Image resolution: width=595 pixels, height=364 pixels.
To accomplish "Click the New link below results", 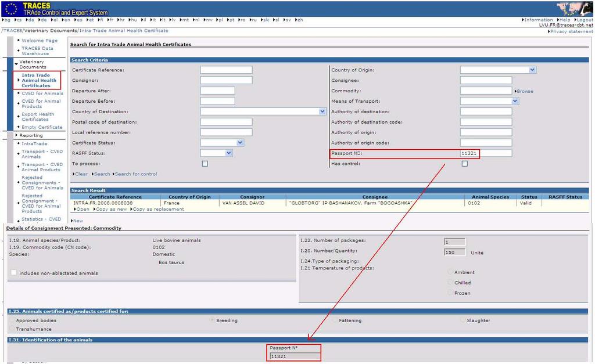I will [x=78, y=221].
